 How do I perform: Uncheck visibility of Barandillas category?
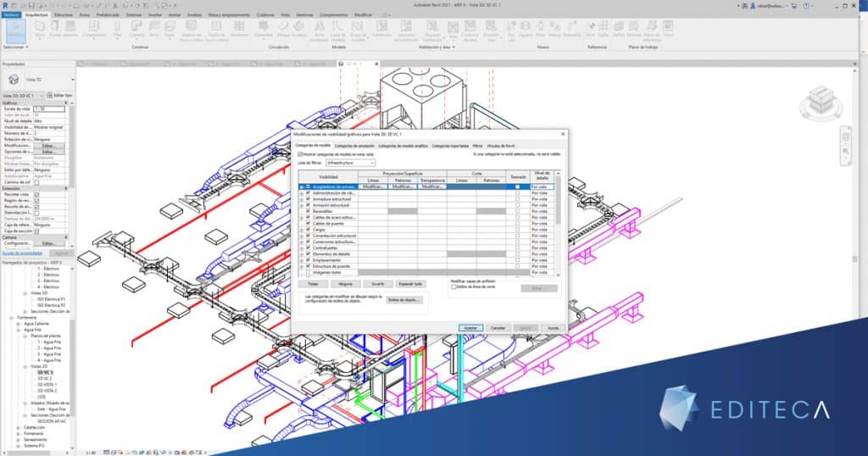tap(309, 211)
